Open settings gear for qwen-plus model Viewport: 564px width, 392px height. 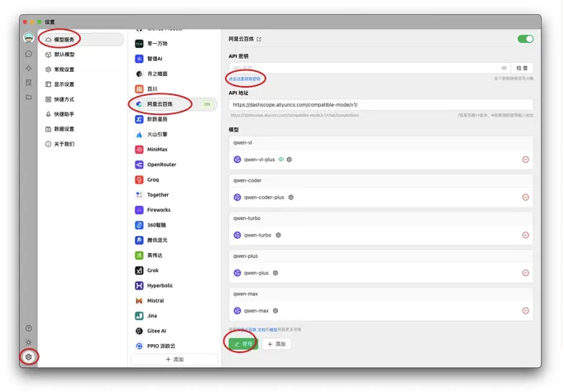tap(275, 273)
